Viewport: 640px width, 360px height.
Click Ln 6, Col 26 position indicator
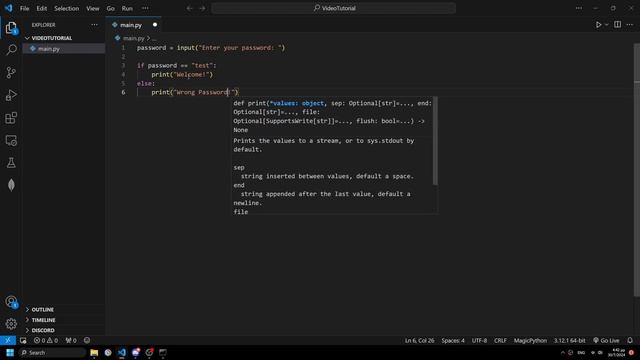pos(420,340)
